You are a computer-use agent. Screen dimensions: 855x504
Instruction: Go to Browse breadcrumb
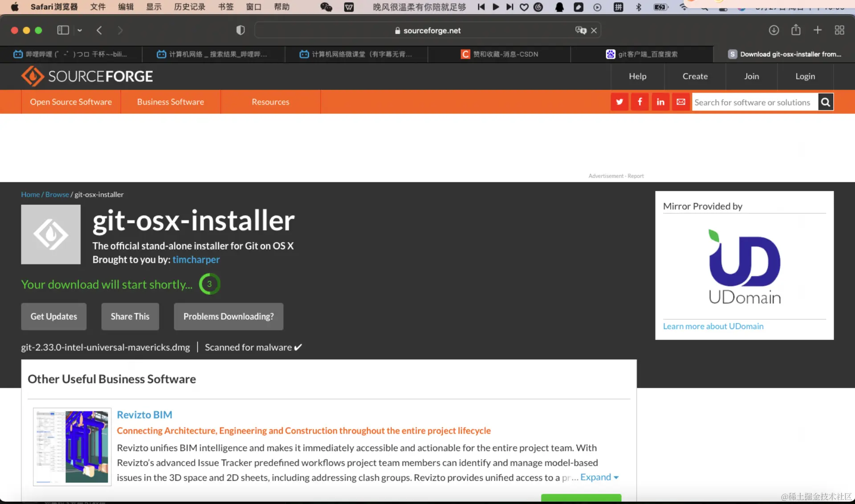(x=57, y=195)
